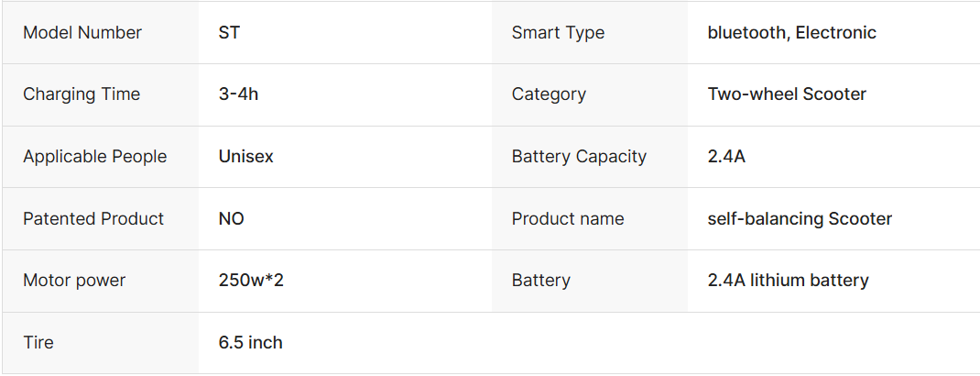Click the Charging Time label
This screenshot has height=376, width=980.
[x=82, y=94]
